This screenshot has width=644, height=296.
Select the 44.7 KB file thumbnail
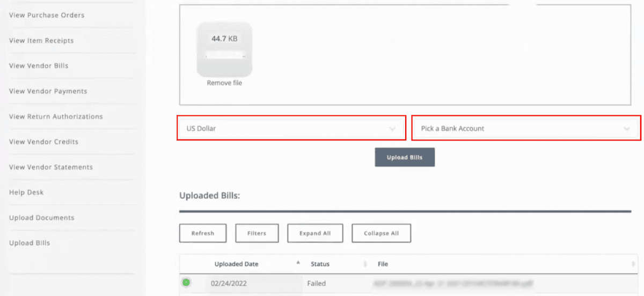(224, 49)
